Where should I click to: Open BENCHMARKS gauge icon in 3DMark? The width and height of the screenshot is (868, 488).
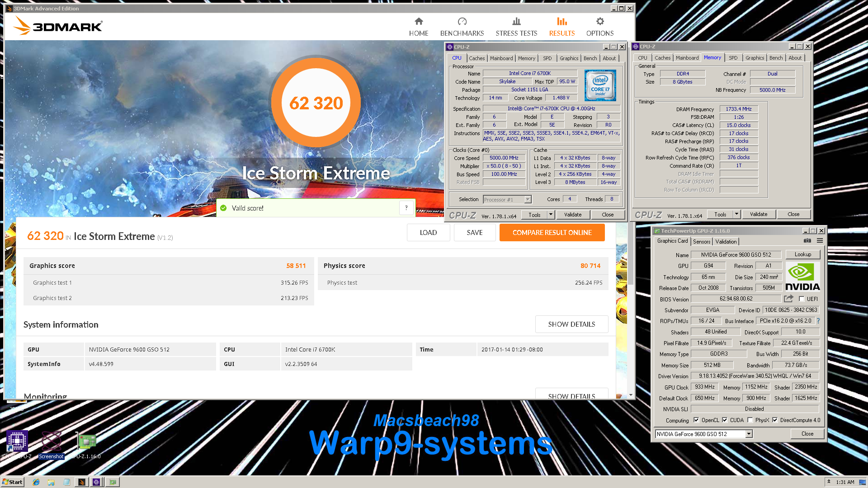(462, 21)
